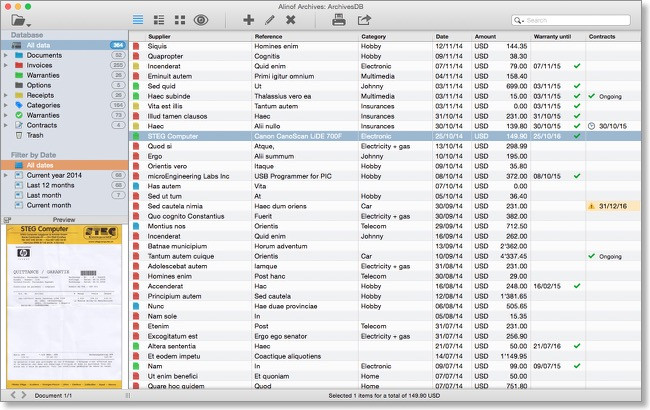This screenshot has width=650, height=410.
Task: Open the database folder dropdown in toolbar
Action: point(21,20)
